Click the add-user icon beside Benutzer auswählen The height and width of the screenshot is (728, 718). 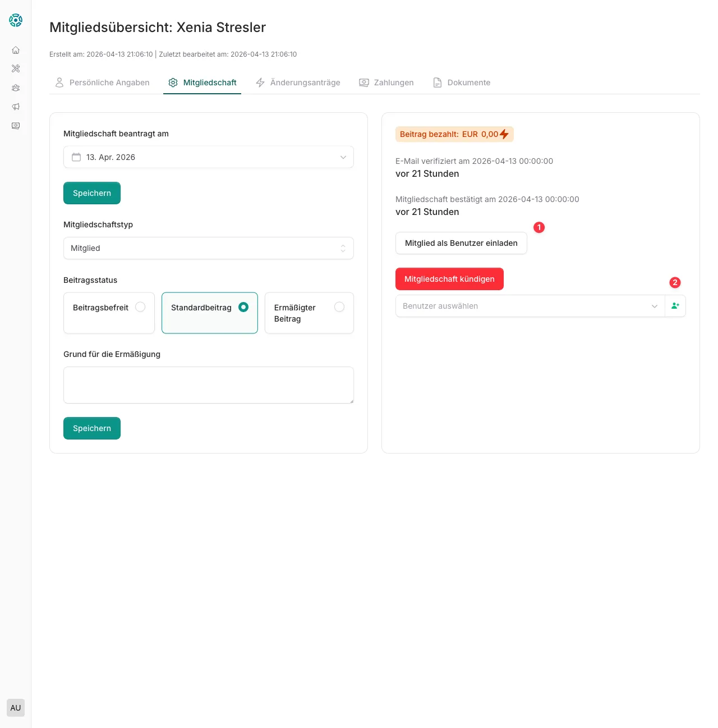tap(675, 306)
